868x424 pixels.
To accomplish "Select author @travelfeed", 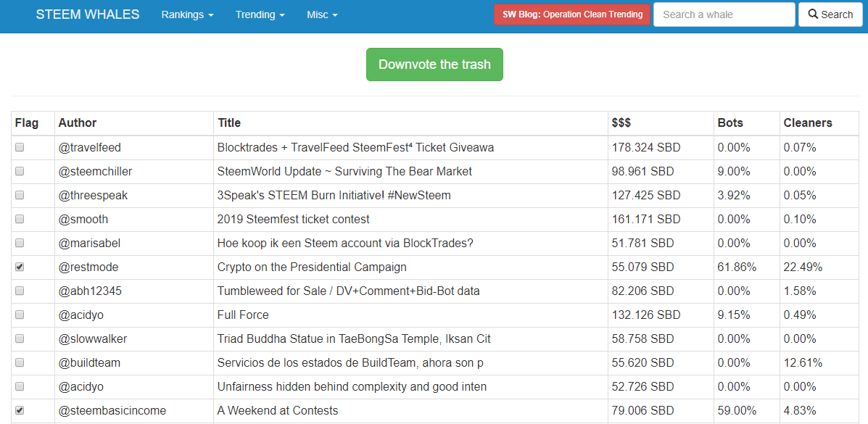I will pyautogui.click(x=90, y=148).
